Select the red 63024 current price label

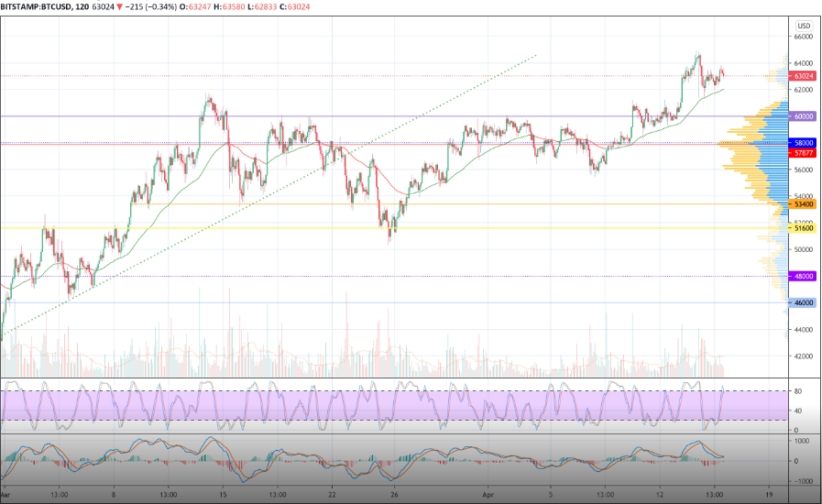804,76
